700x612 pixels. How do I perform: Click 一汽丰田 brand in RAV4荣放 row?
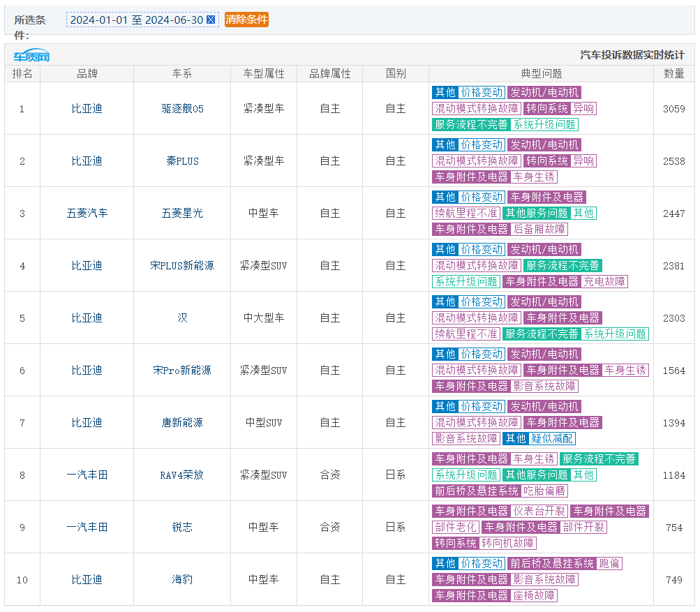click(x=87, y=475)
